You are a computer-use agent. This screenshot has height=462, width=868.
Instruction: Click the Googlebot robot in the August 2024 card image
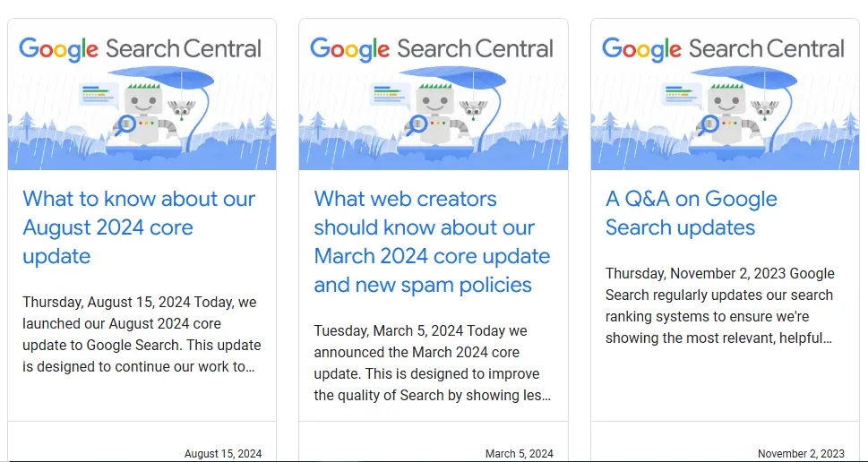click(143, 113)
